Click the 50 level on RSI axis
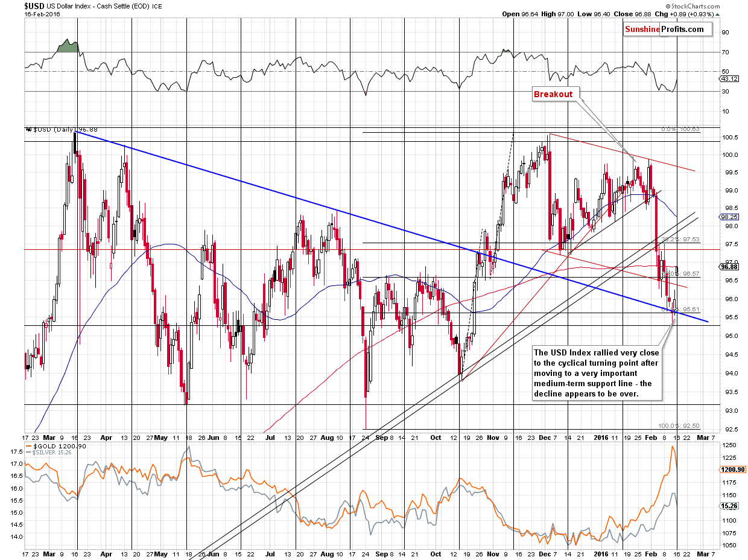Viewport: 748px width, 560px height. click(724, 71)
